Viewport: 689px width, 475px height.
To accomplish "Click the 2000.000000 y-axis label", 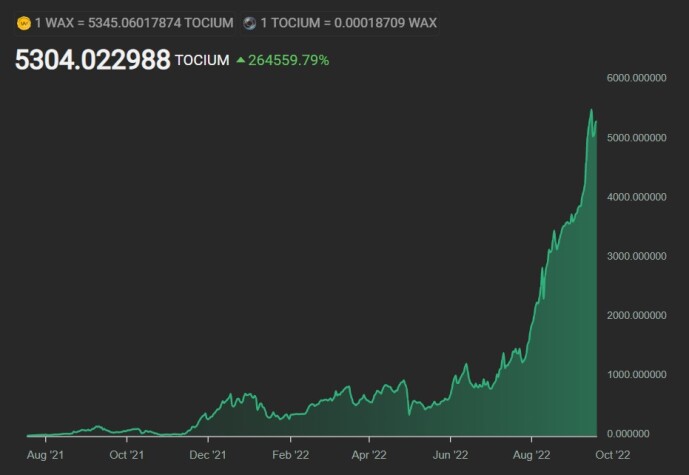I will 636,315.
